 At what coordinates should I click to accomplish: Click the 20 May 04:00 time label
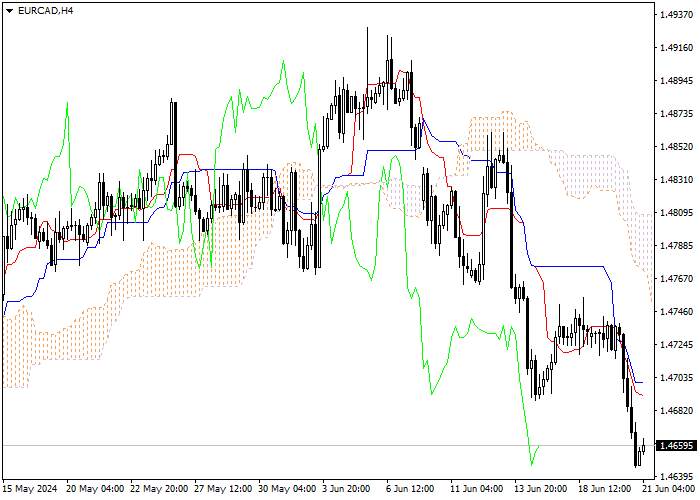pos(95,489)
